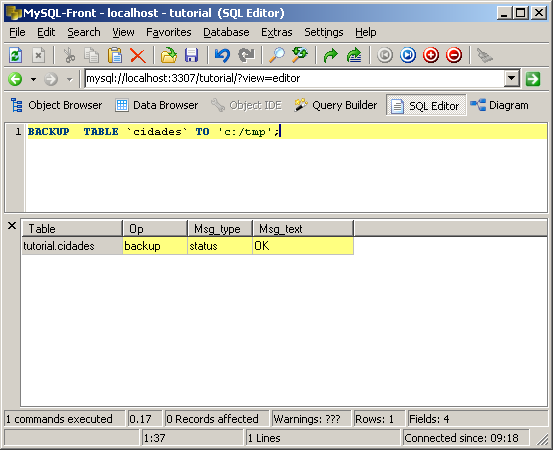Click the red X Delete icon
This screenshot has width=553, height=450.
[x=138, y=55]
